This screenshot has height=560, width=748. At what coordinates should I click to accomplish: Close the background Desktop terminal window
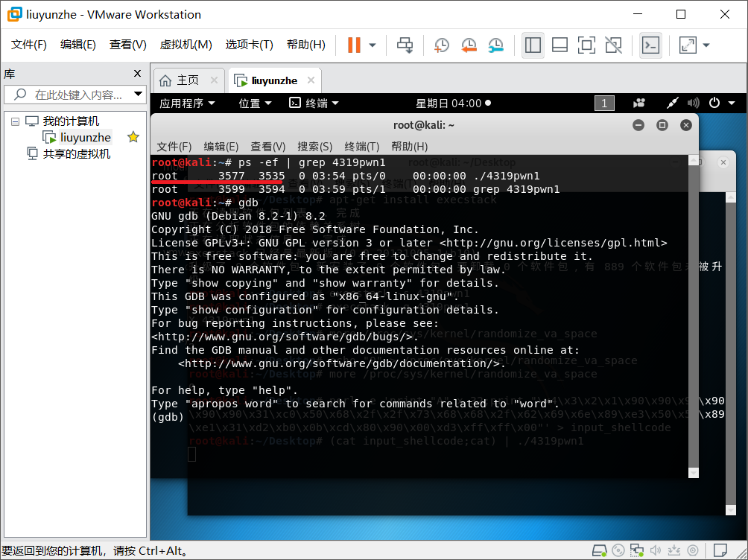click(x=723, y=162)
